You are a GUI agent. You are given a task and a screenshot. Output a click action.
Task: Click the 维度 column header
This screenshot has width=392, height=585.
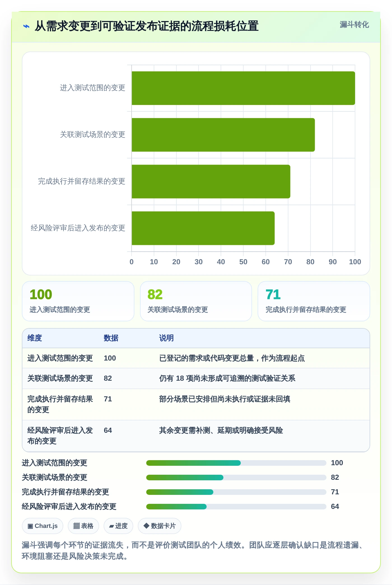35,338
